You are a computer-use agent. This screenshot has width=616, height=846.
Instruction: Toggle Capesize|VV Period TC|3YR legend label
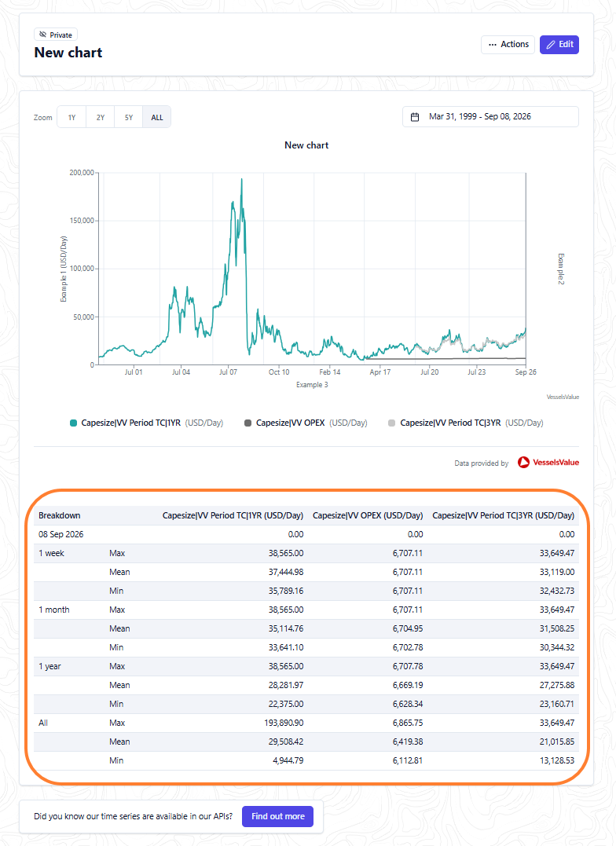[450, 423]
